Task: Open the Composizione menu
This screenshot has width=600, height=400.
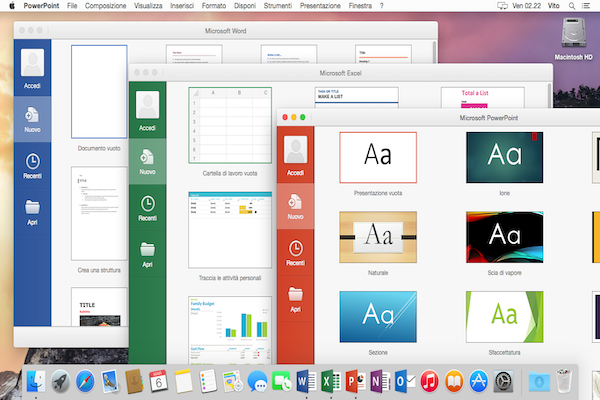Action: point(106,6)
